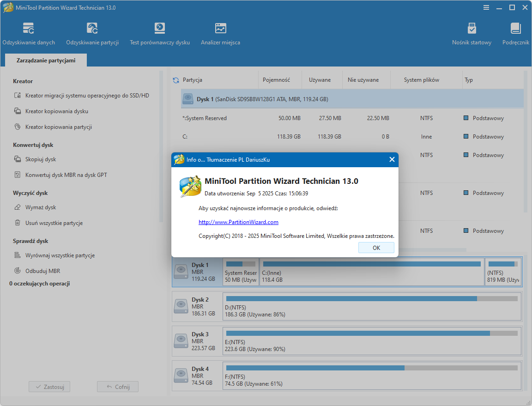The image size is (532, 406).
Task: Click the Skopiuj dysk icon
Action: point(17,159)
